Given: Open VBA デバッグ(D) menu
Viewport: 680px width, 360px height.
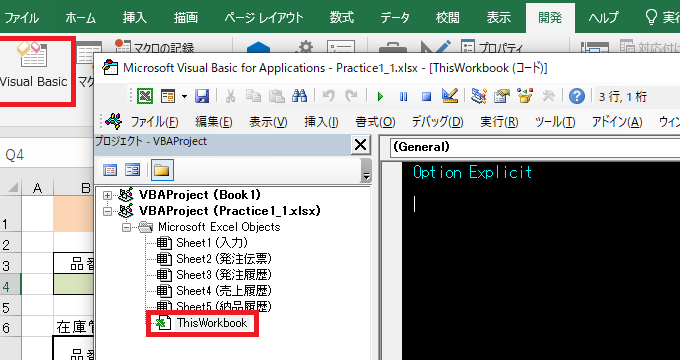Looking at the screenshot, I should pyautogui.click(x=438, y=122).
